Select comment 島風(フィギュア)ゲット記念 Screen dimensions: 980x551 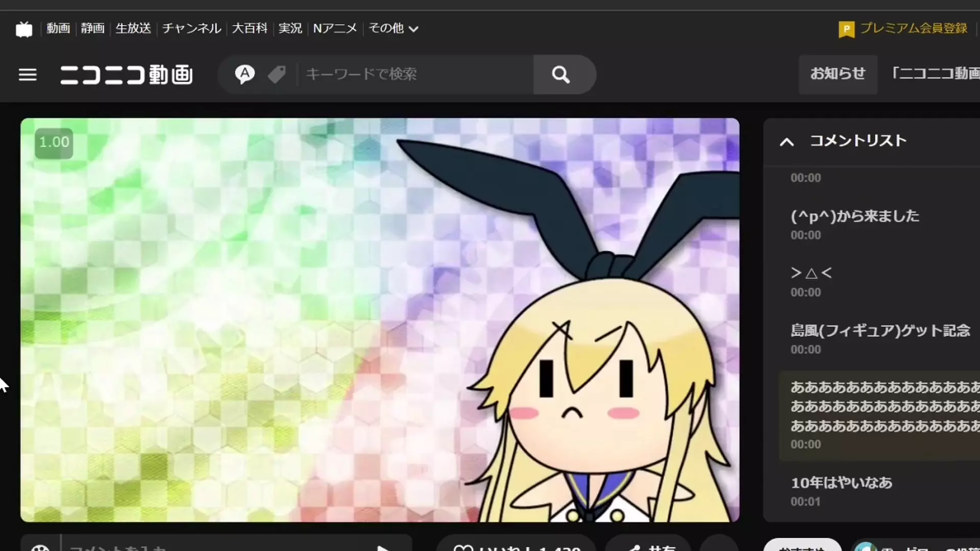[880, 331]
